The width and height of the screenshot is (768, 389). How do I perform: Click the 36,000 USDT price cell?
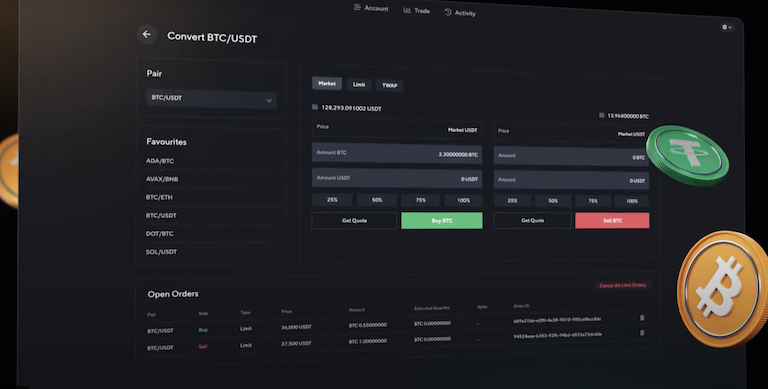coord(296,327)
